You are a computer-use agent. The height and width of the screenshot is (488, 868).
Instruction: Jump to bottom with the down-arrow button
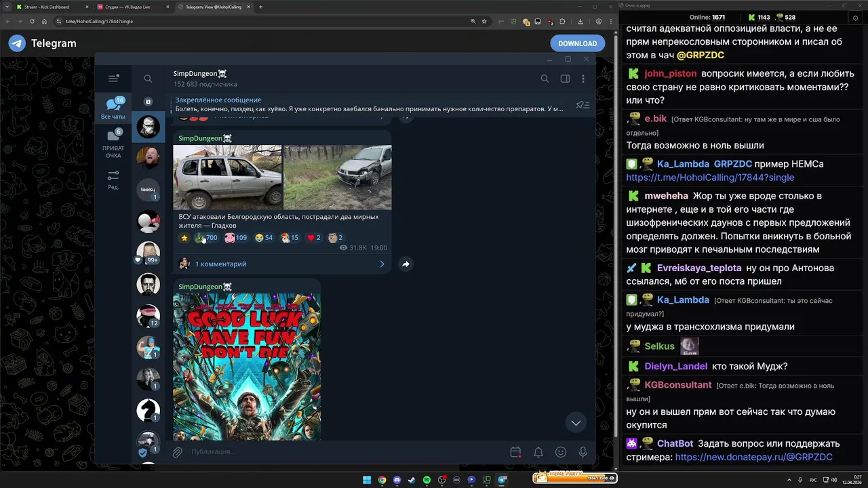pyautogui.click(x=576, y=423)
